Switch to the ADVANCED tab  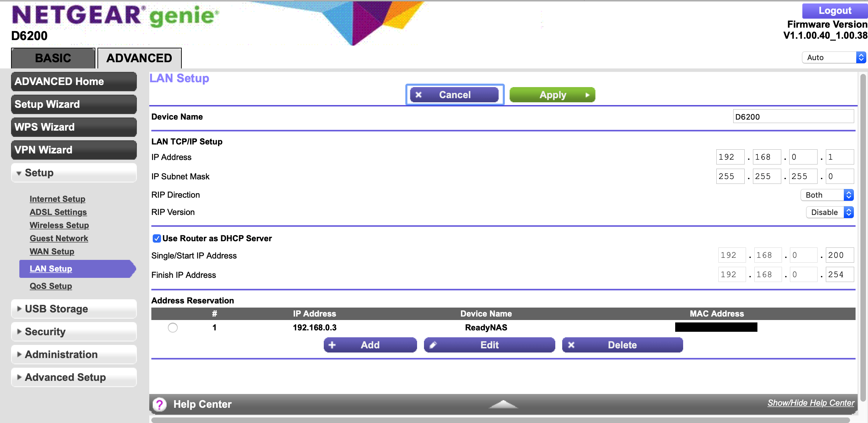pos(139,58)
